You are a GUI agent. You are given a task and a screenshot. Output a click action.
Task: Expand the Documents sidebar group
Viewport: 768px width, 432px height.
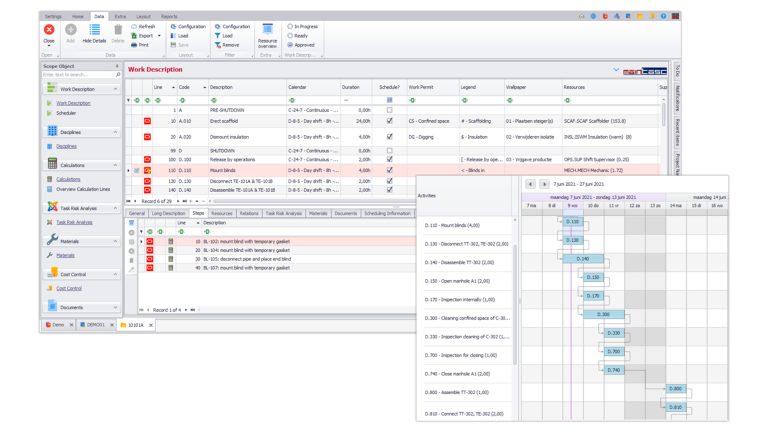pyautogui.click(x=116, y=308)
